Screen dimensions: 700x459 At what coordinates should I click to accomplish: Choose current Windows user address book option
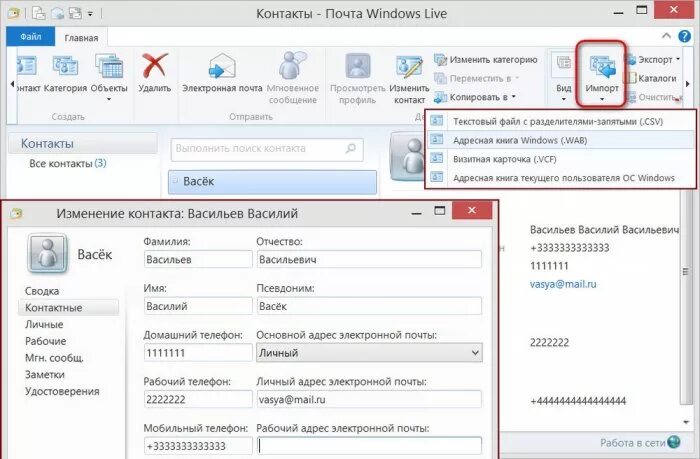[x=560, y=177]
